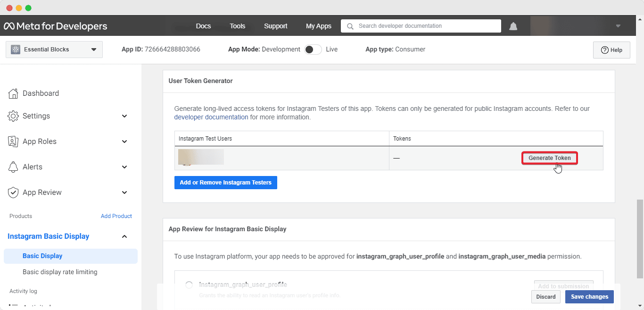644x310 pixels.
Task: Click the Meta for Developers logo
Action: (56, 26)
